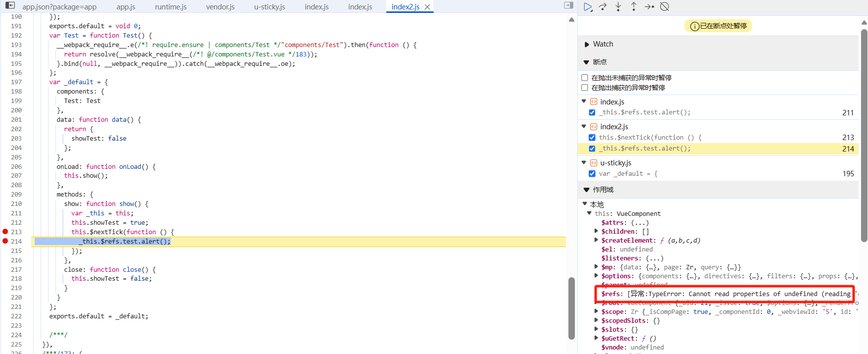Open the runtime.js tab
Screen dimensions: 868x354
click(170, 7)
